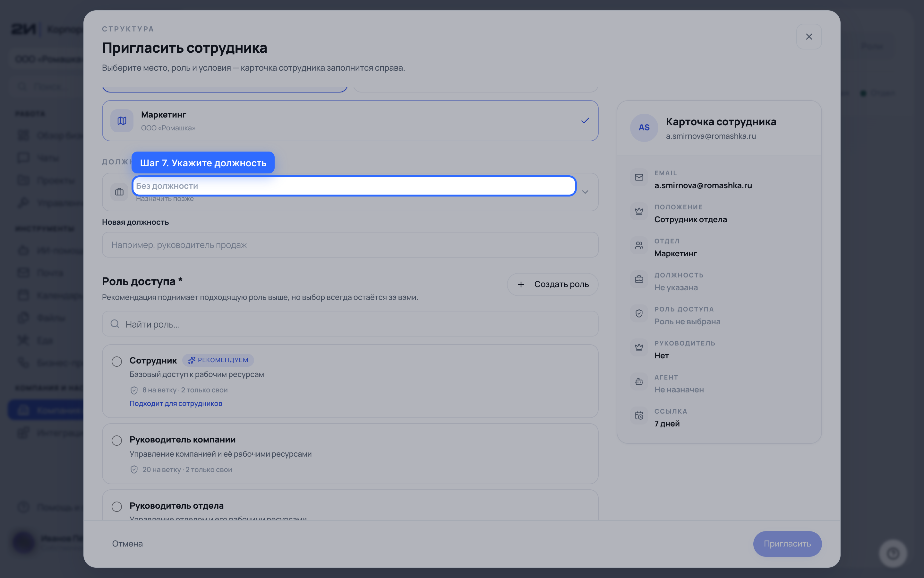Click the Руководитель crown icon
The height and width of the screenshot is (578, 924).
point(639,347)
